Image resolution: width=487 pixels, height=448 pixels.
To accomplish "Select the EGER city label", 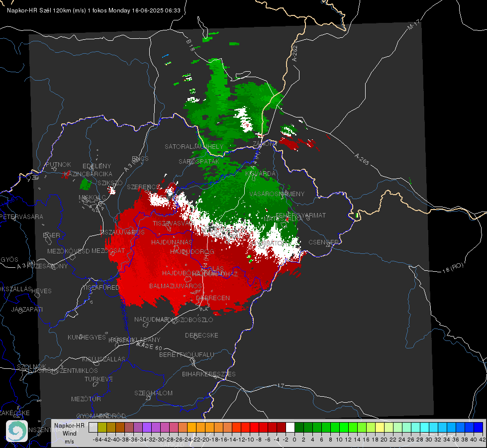I will point(52,235).
